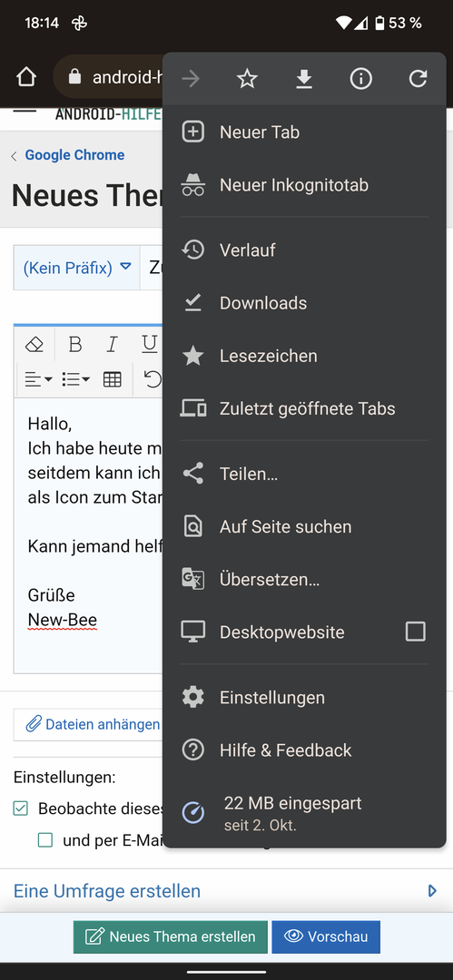Tick the Desktopwebsite checkbox
Image resolution: width=453 pixels, height=980 pixels.
coord(416,632)
